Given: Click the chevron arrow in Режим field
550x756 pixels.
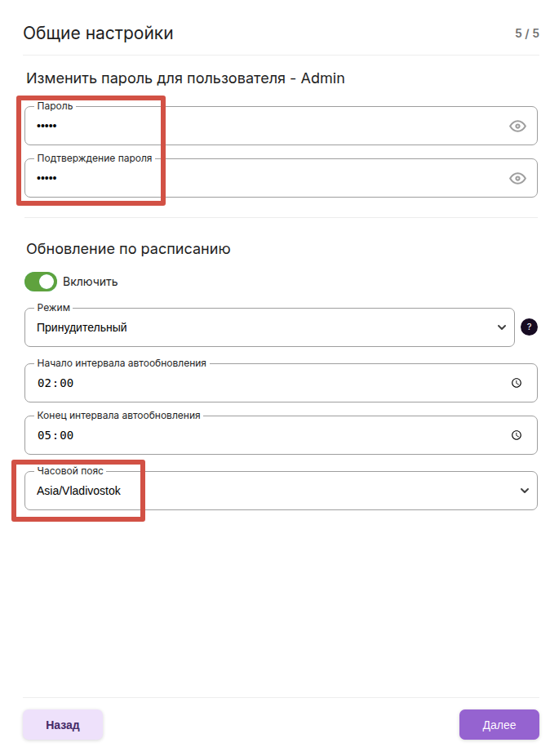Looking at the screenshot, I should pos(501,327).
